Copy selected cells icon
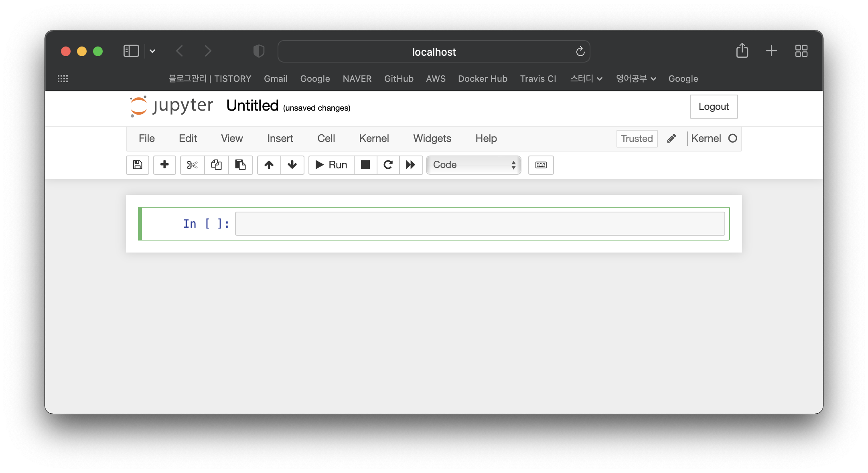Screen dimensions: 868x473 point(216,165)
